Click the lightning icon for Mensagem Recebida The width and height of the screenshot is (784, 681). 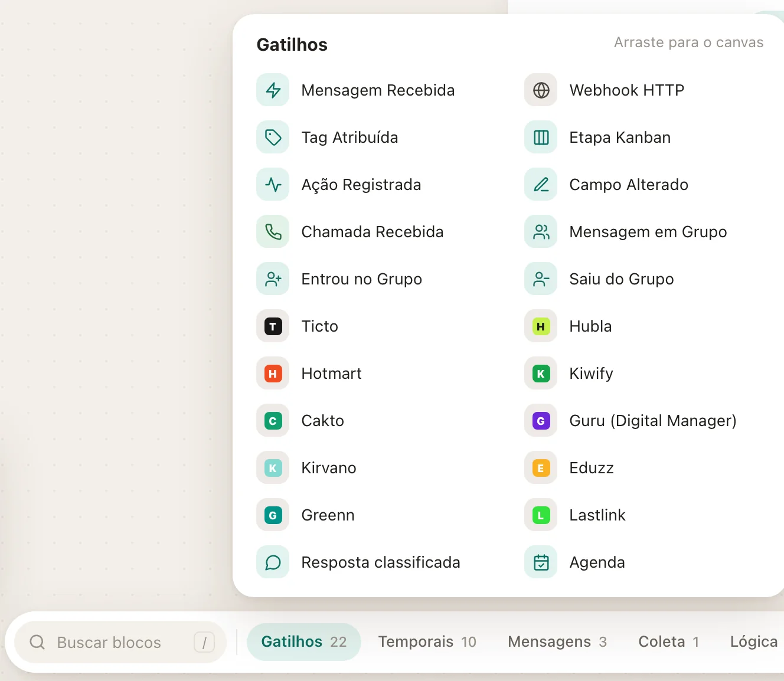pyautogui.click(x=273, y=90)
